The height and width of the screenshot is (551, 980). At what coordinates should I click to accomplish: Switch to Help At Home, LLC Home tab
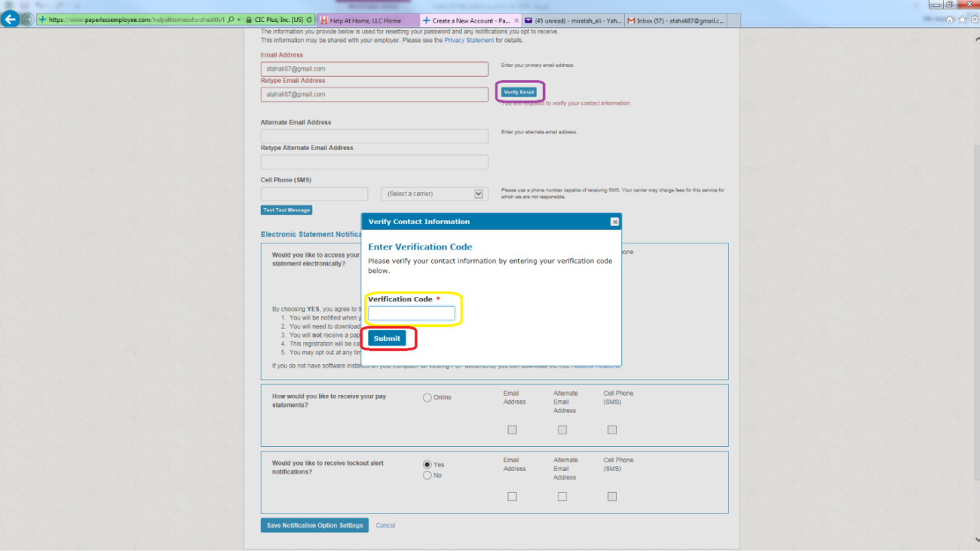(x=367, y=20)
